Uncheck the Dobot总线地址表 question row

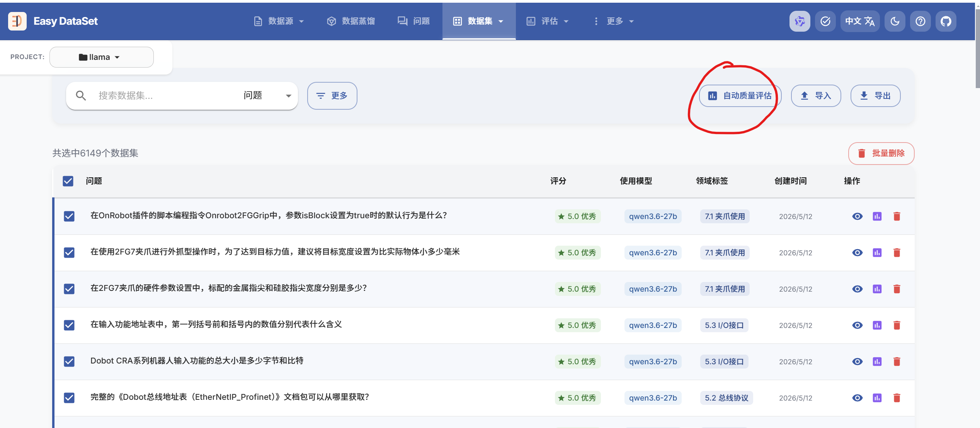click(69, 397)
